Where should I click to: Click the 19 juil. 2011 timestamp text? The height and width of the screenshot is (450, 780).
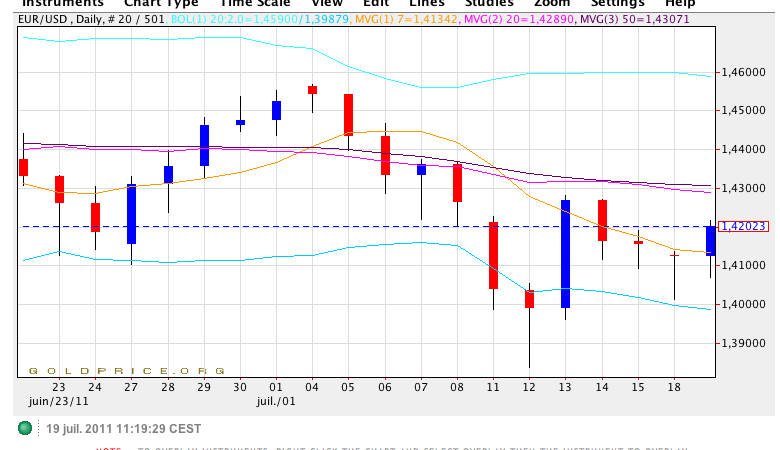(124, 428)
